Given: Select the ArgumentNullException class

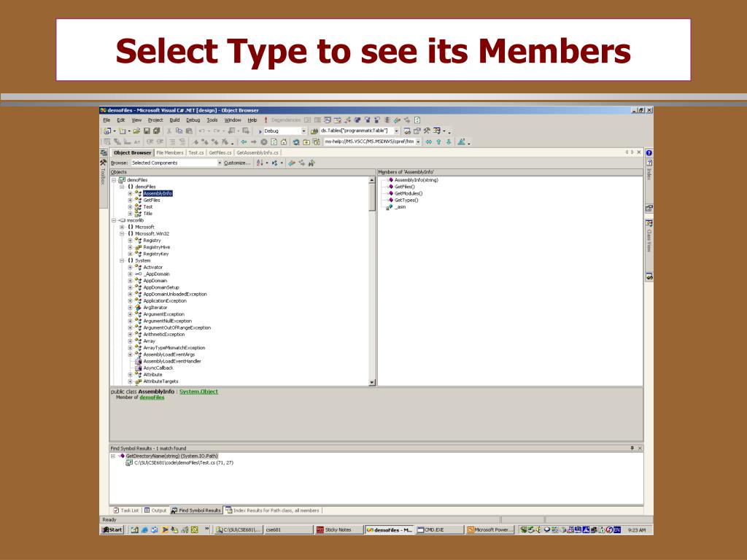Looking at the screenshot, I should tap(167, 322).
